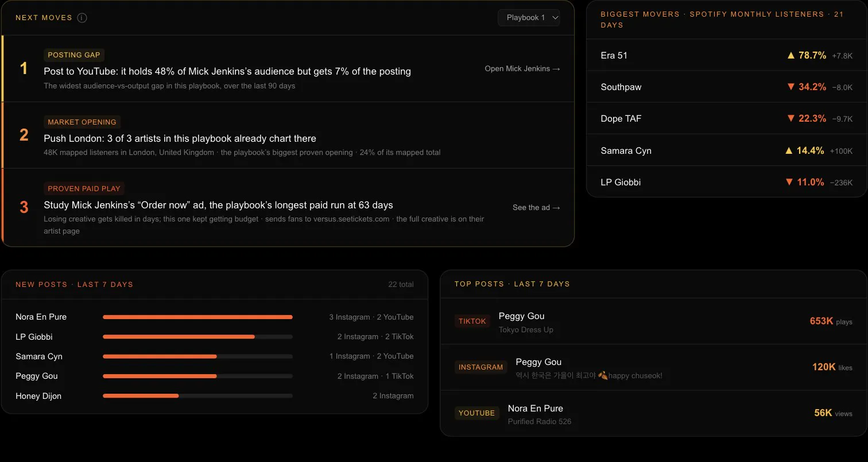The height and width of the screenshot is (462, 868).
Task: Select Nora En Pure in Top Posts
Action: coord(536,409)
